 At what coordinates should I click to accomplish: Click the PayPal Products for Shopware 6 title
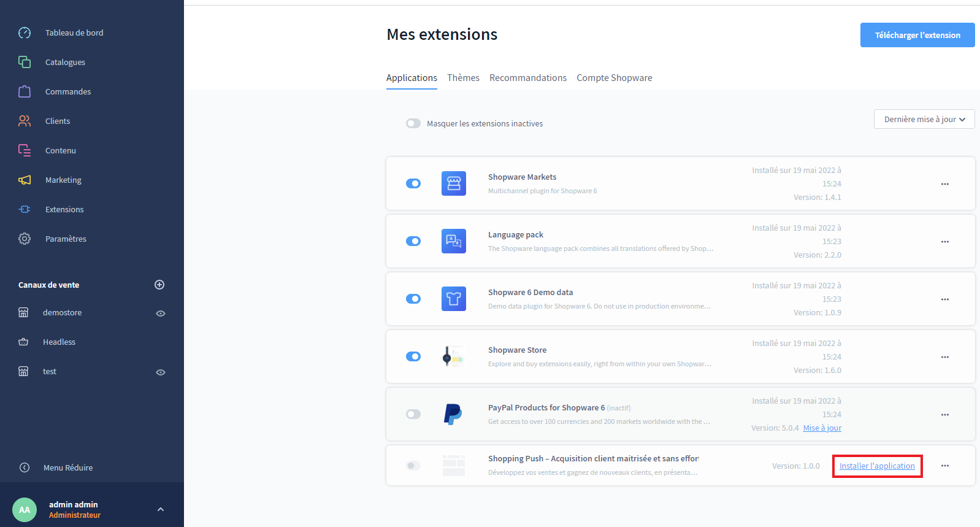pos(546,407)
